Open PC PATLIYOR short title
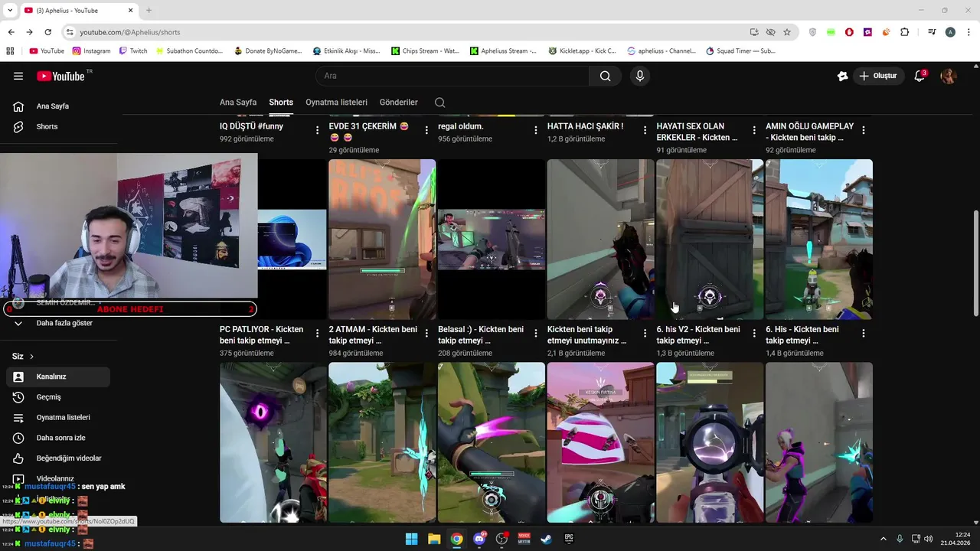Screen dimensions: 980x551 tap(261, 334)
